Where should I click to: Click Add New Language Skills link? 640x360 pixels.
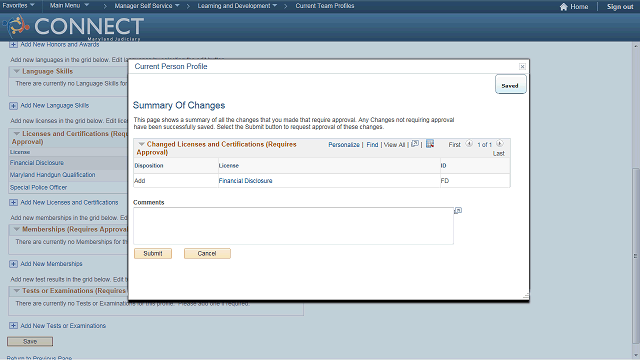pos(55,106)
